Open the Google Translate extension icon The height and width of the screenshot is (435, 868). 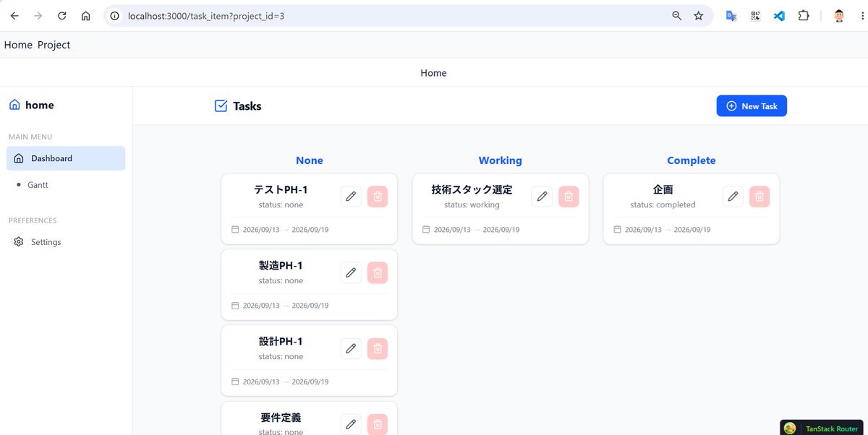click(x=731, y=16)
